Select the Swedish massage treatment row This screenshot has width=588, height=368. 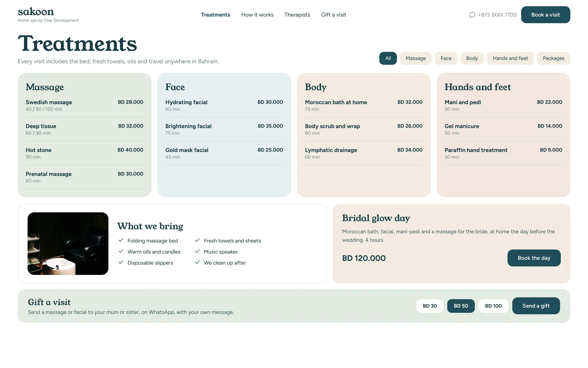click(85, 105)
